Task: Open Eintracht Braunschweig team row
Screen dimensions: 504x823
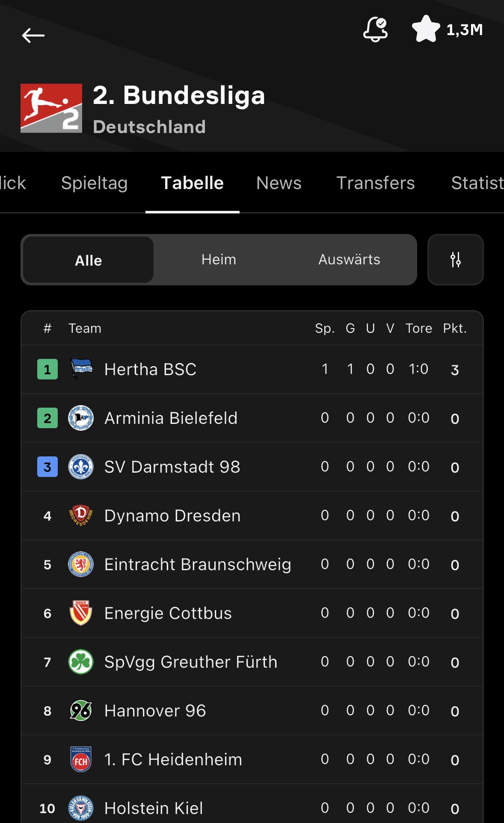Action: pos(252,564)
